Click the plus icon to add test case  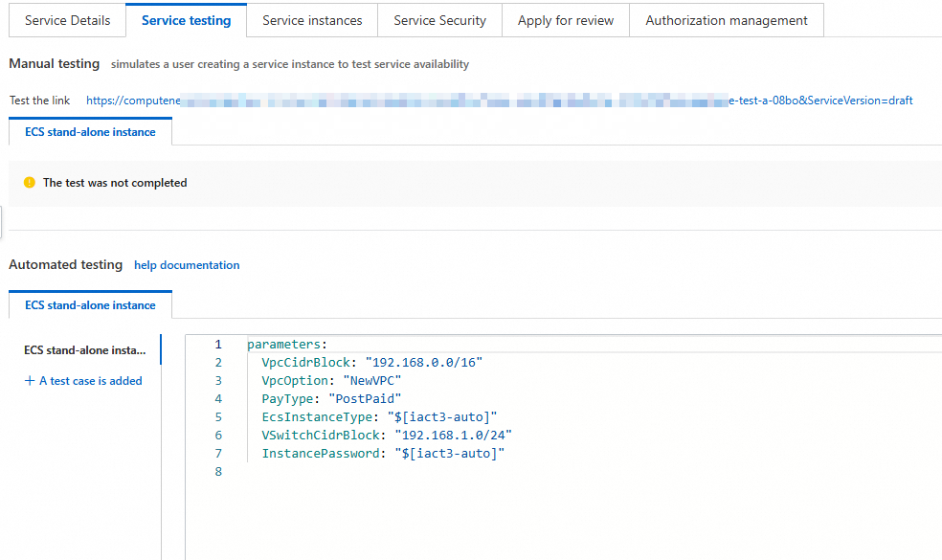tap(29, 381)
